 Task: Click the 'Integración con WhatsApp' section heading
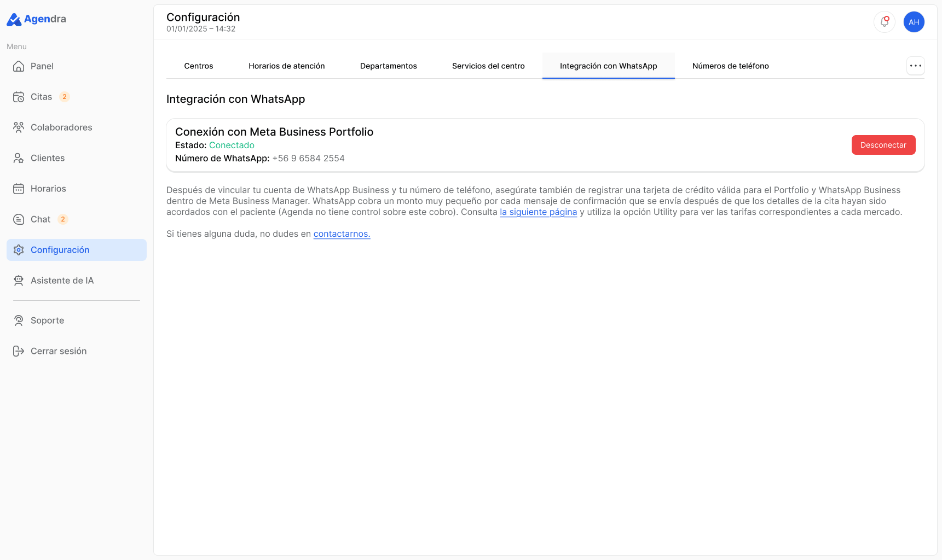[236, 99]
